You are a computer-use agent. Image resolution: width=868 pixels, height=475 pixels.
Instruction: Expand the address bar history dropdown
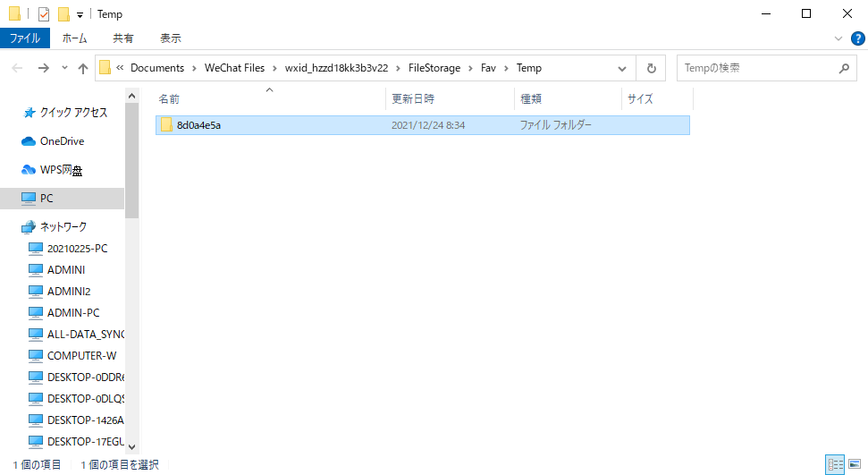pos(622,68)
